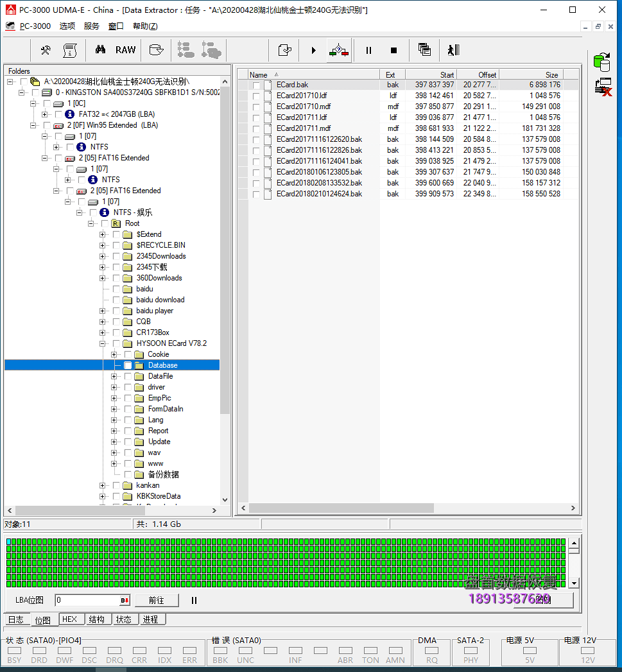Click the red-green map building icon
The image size is (622, 672).
(339, 50)
